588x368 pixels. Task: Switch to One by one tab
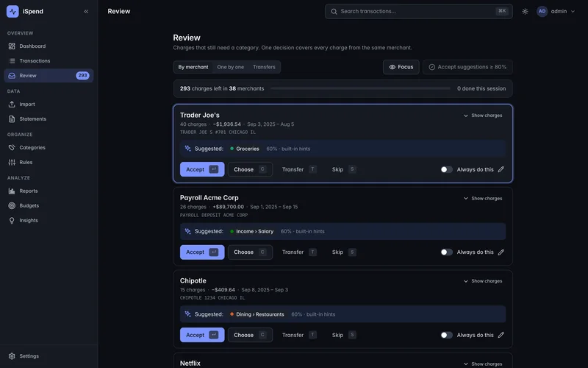230,67
